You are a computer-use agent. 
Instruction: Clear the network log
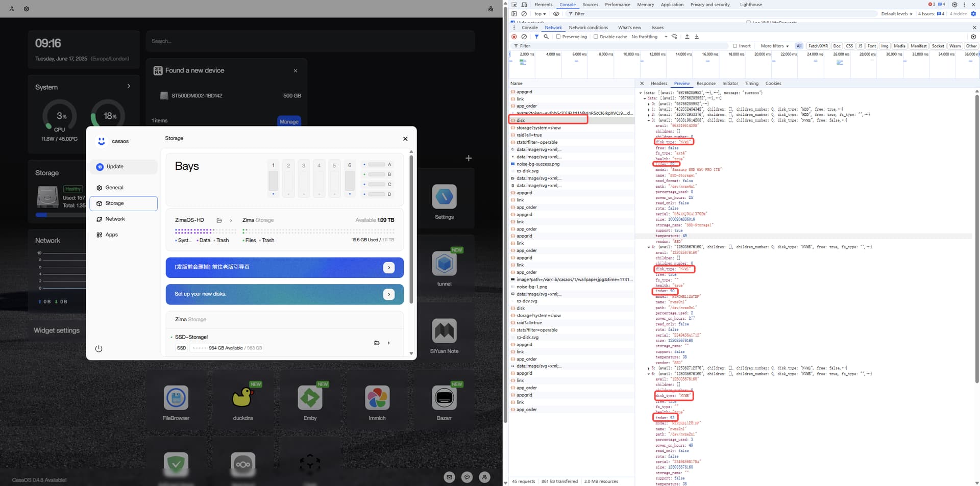pos(524,37)
